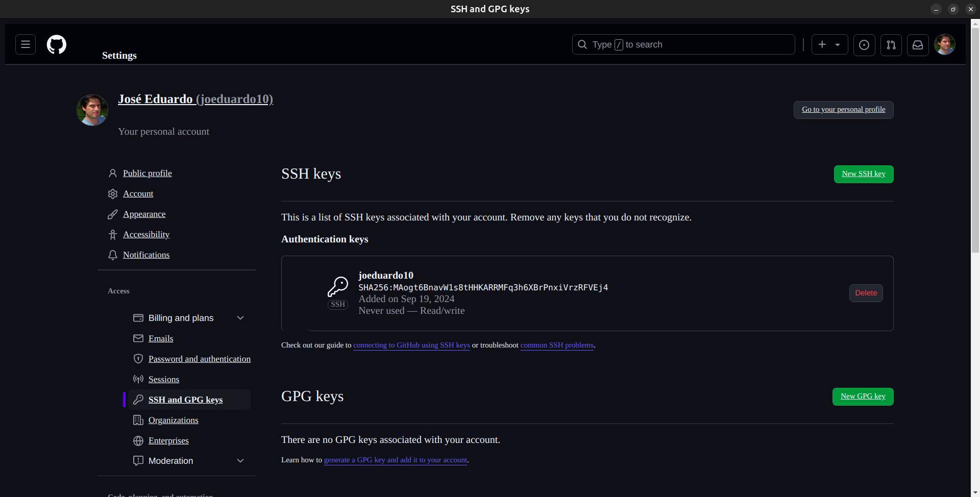Click New SSH key button
The image size is (980, 497).
(864, 174)
